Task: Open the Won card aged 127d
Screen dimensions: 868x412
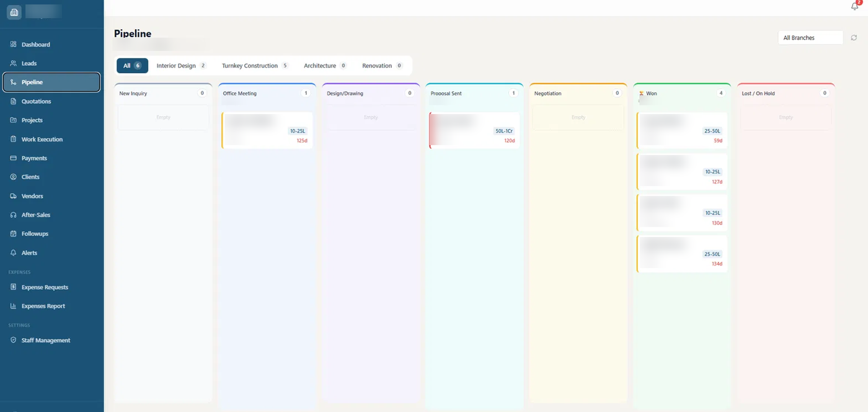Action: [682, 171]
